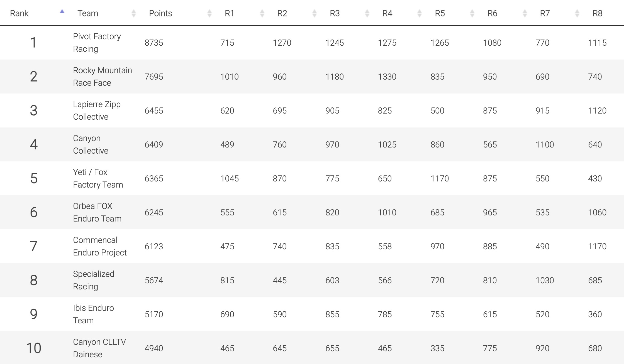Image resolution: width=624 pixels, height=364 pixels.
Task: Click the Points column sort arrows icon
Action: (x=209, y=13)
